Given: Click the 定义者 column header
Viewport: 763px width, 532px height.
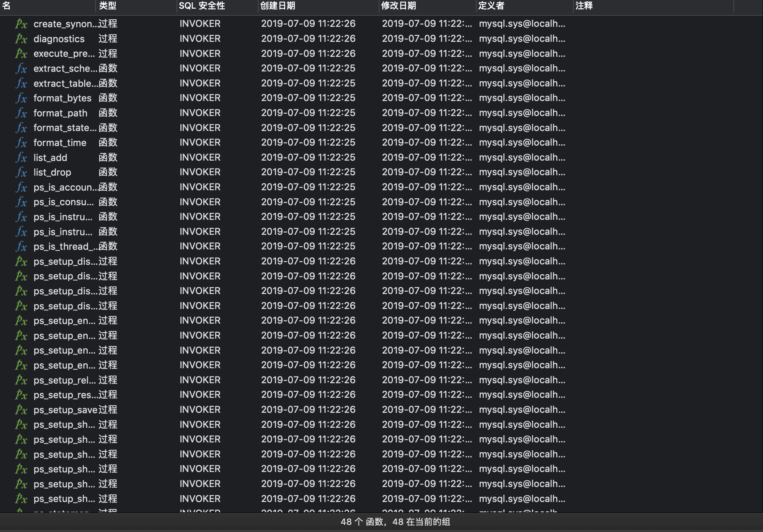Looking at the screenshot, I should point(491,6).
